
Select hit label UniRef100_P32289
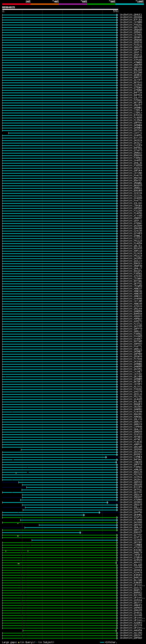[131, 211]
